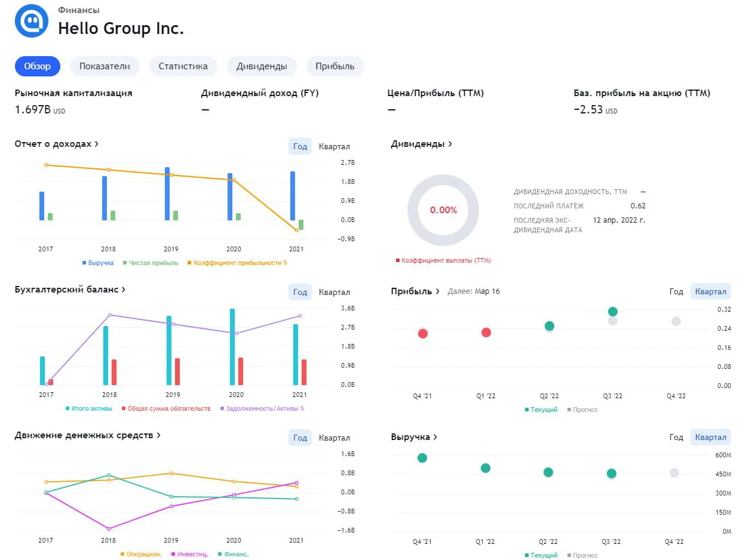Open Бухгалтерский баланс details
The height and width of the screenshot is (560, 752).
pyautogui.click(x=70, y=290)
